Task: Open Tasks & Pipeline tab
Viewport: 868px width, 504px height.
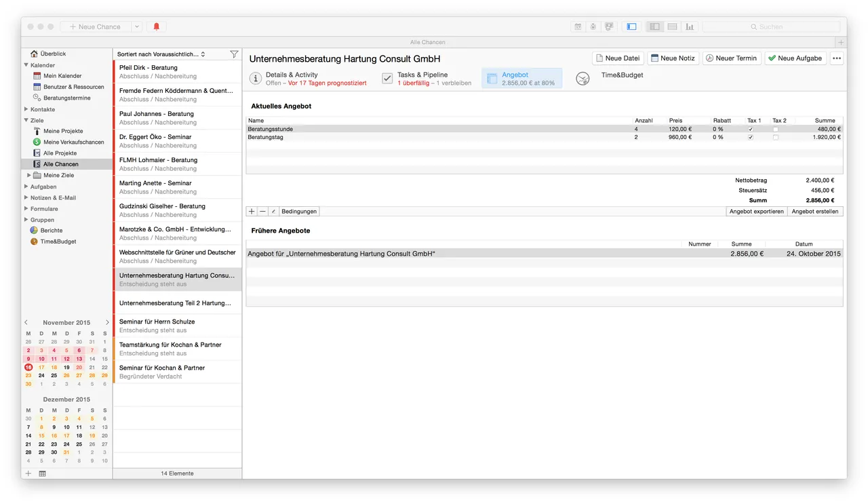Action: (x=426, y=79)
